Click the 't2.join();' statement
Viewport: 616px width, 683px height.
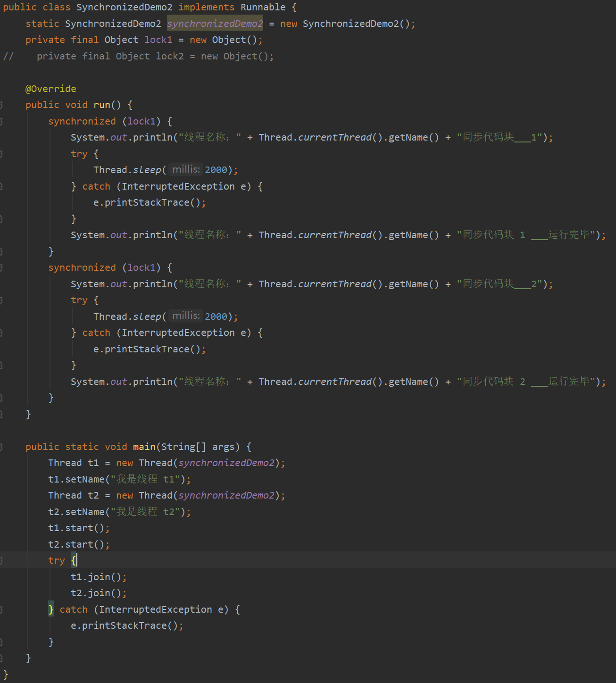point(99,593)
